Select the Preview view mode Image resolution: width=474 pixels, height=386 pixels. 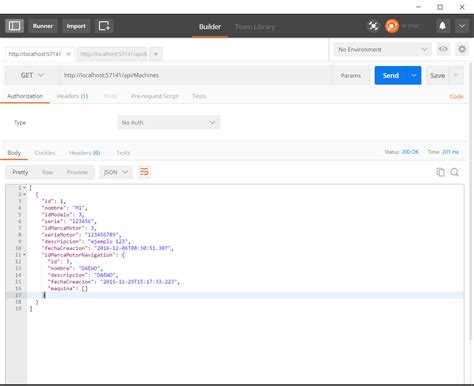(77, 172)
